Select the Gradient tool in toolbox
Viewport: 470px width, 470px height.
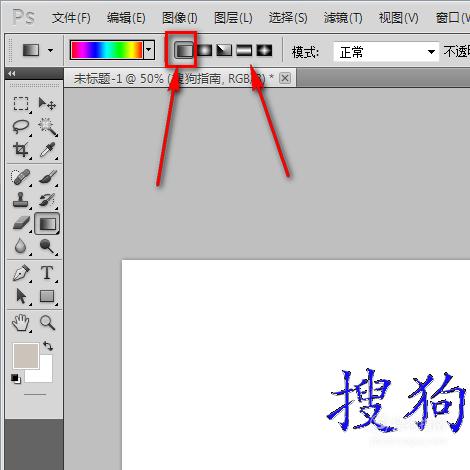point(47,224)
